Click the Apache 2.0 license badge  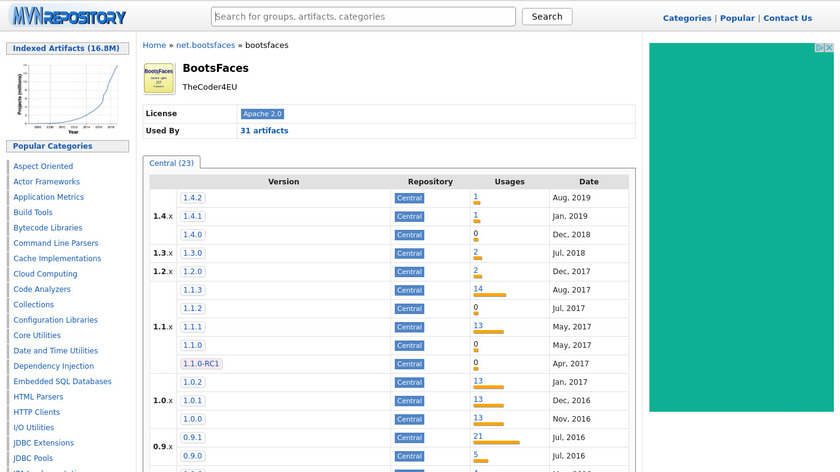(262, 114)
